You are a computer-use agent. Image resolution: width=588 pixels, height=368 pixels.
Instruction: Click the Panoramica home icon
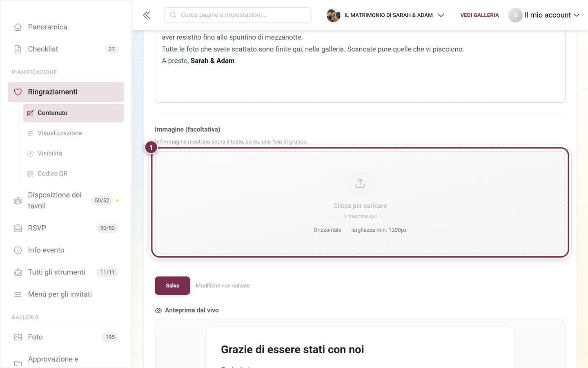[18, 27]
